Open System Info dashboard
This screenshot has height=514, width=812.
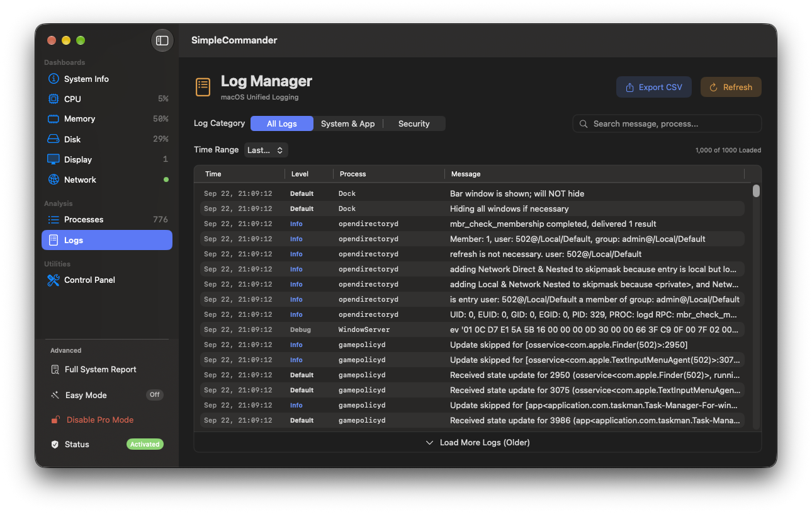[107, 79]
